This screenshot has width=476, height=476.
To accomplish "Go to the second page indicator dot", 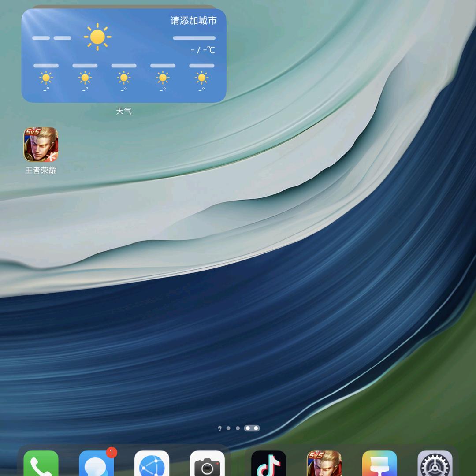I will (x=228, y=428).
